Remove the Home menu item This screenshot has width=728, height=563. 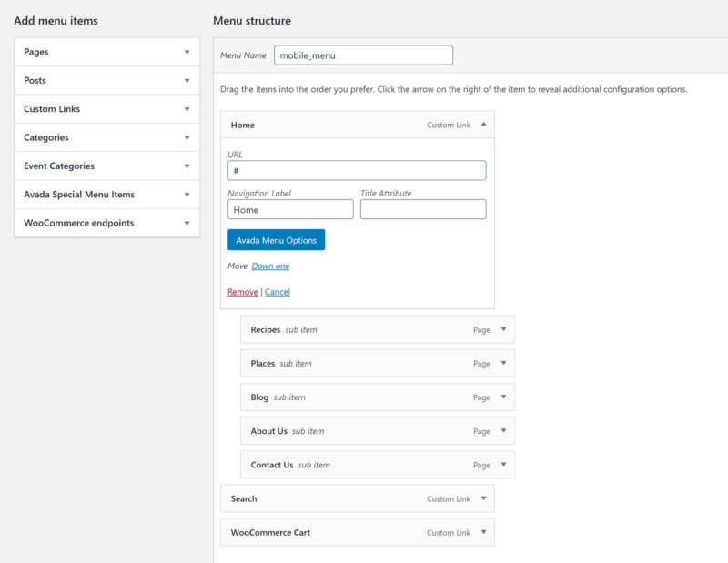coord(241,292)
